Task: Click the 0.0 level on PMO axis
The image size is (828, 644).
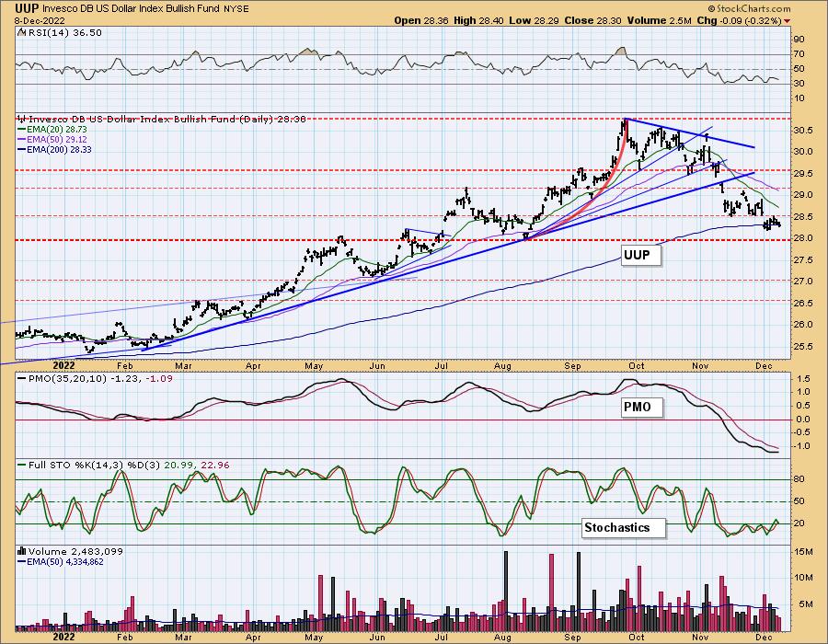Action: pyautogui.click(x=802, y=420)
